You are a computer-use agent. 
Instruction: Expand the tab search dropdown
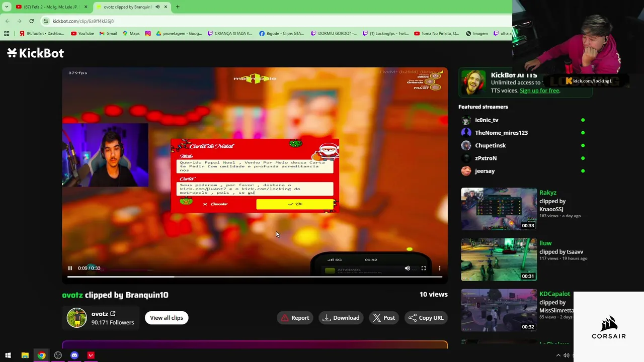pyautogui.click(x=7, y=7)
